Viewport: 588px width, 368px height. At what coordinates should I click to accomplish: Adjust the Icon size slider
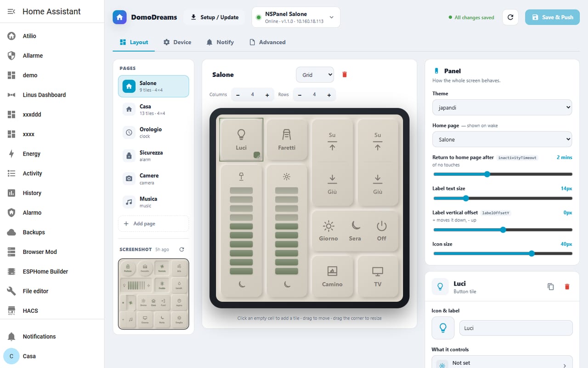tap(503, 253)
